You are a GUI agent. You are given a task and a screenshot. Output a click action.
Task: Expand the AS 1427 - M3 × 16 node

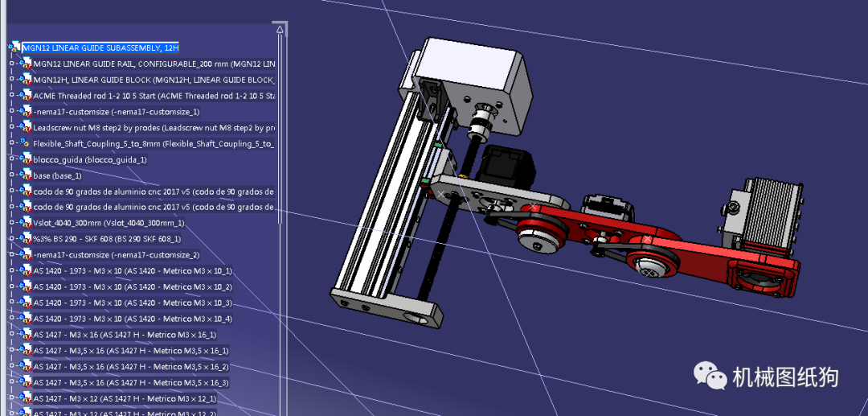[x=11, y=335]
